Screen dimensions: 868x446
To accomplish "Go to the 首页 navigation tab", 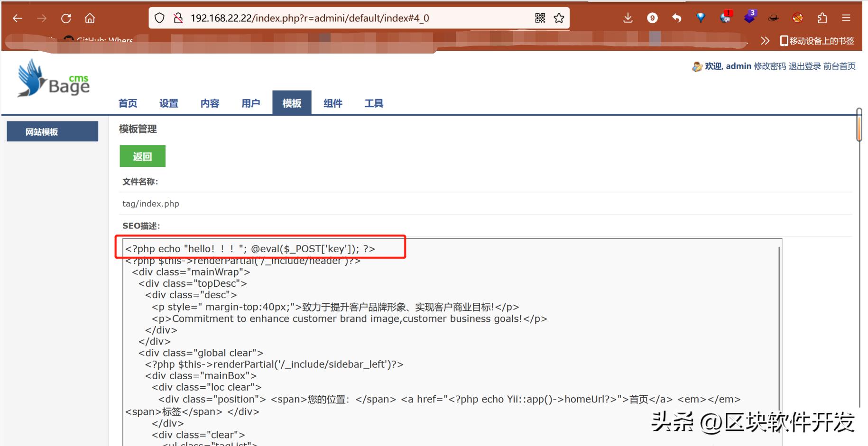I will (x=128, y=103).
